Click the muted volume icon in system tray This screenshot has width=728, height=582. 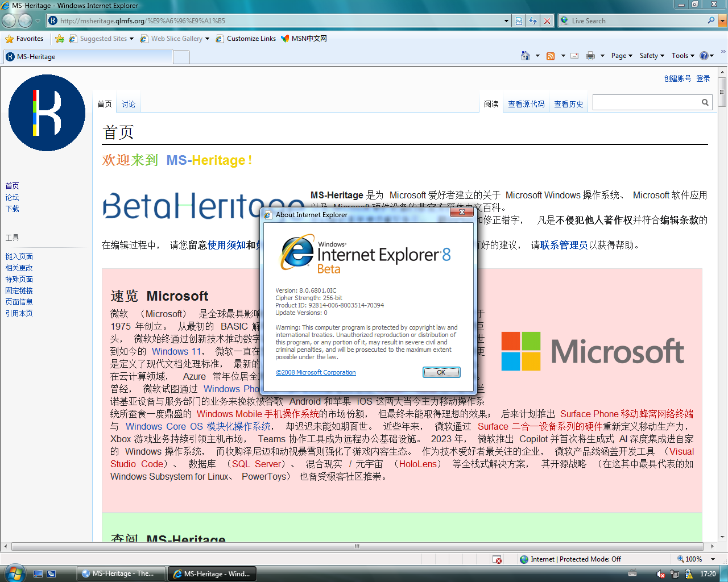(661, 574)
